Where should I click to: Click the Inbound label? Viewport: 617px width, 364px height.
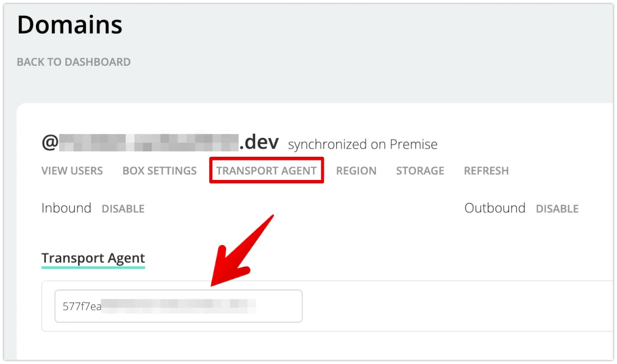point(66,208)
